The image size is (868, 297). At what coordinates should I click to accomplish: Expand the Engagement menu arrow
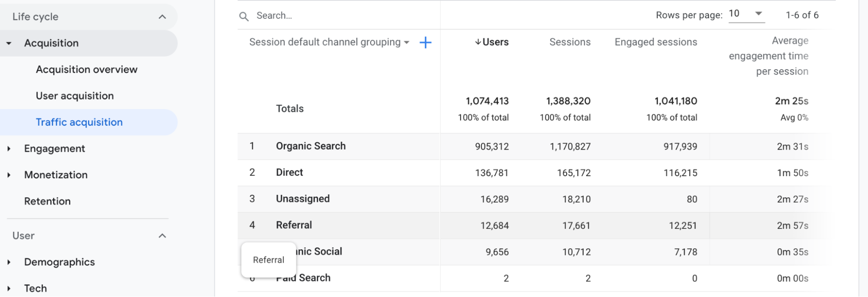pos(9,149)
